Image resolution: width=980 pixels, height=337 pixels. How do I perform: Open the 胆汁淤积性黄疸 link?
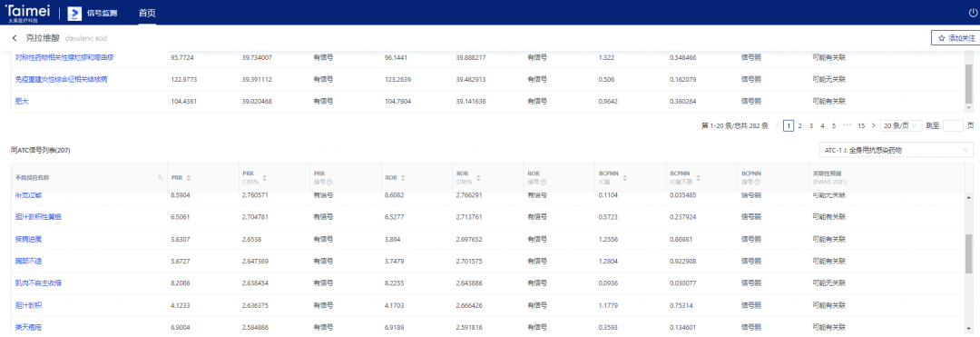click(x=38, y=217)
